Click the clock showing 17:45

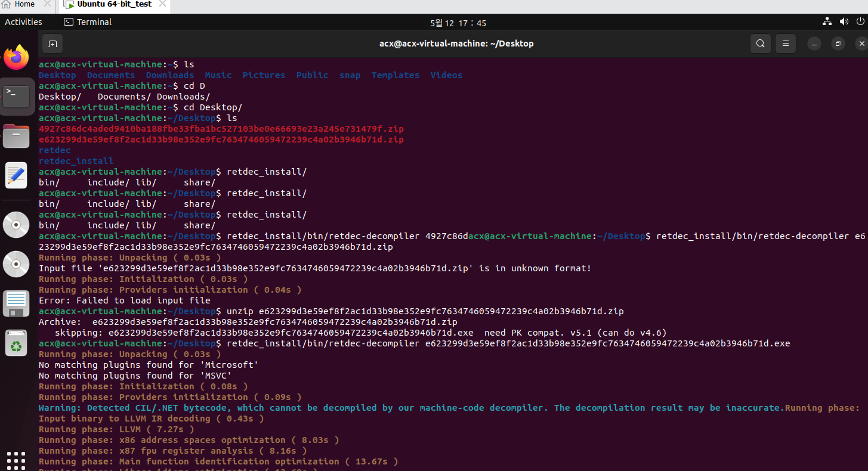[x=458, y=23]
